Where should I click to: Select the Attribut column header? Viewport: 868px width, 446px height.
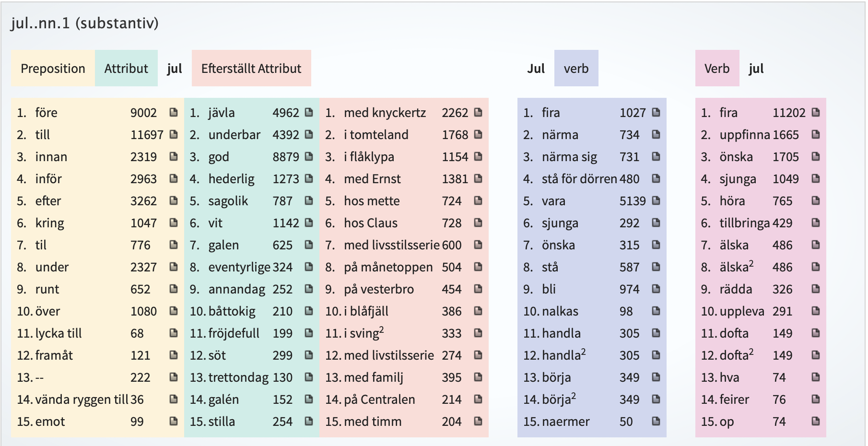(x=126, y=69)
